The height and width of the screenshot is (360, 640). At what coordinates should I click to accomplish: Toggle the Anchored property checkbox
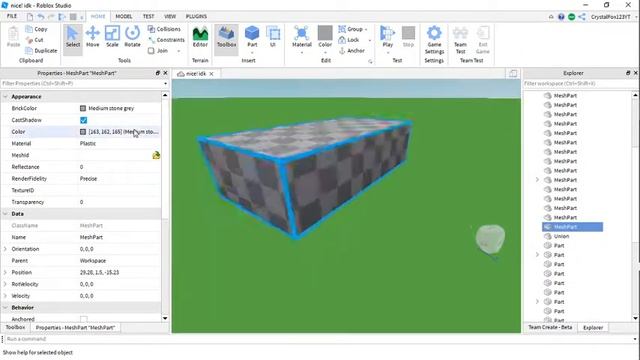(x=84, y=319)
